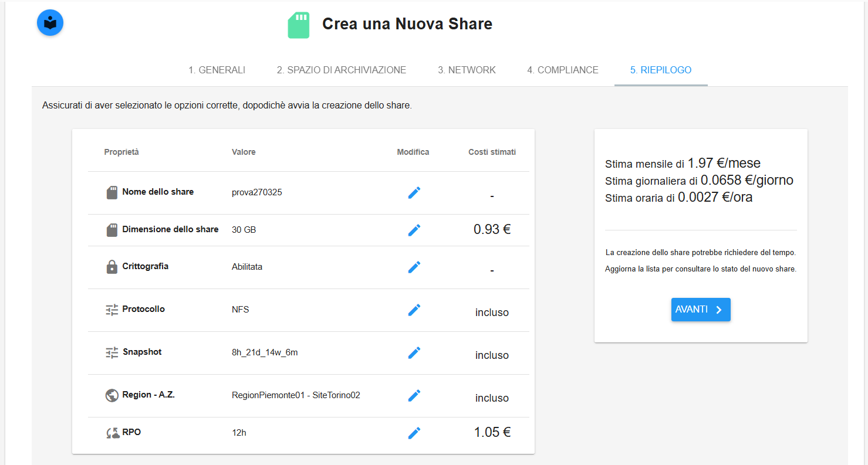Image resolution: width=868 pixels, height=465 pixels.
Task: Click the incluso cost in Snapshot row
Action: 492,355
